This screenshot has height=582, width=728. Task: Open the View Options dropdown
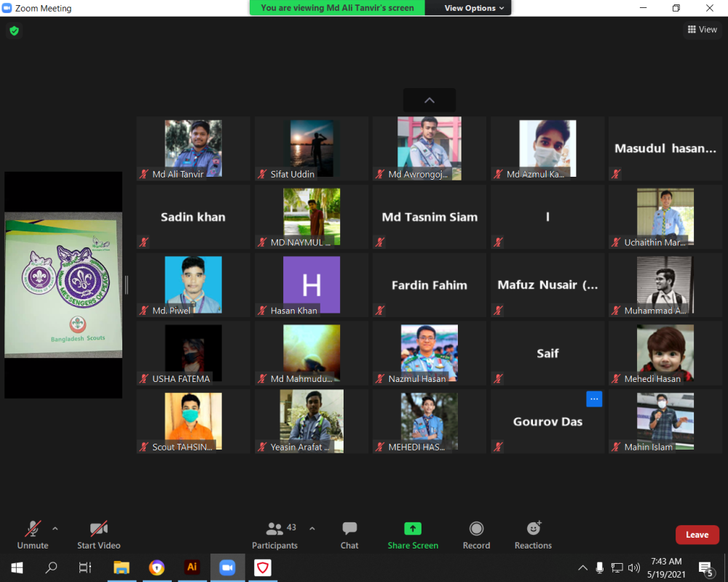pos(467,8)
